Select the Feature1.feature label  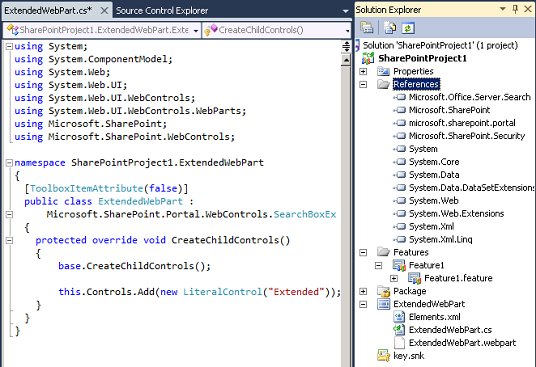pyautogui.click(x=458, y=278)
